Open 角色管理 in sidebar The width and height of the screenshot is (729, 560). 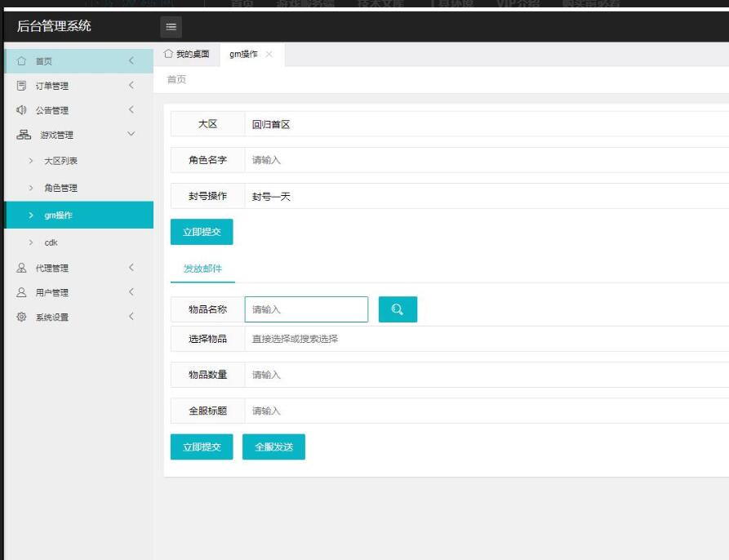61,188
